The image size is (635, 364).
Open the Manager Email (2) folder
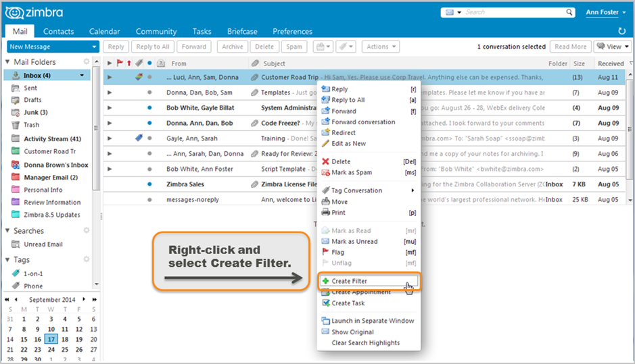pos(51,178)
